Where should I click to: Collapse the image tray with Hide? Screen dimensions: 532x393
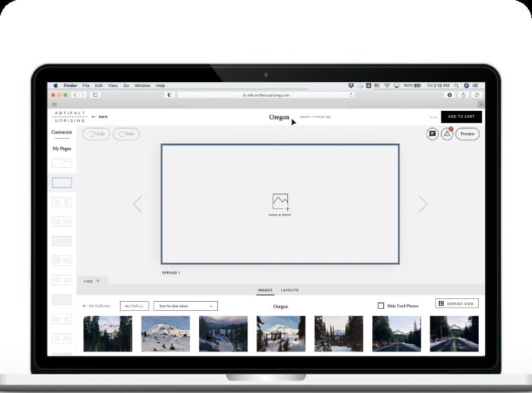92,281
